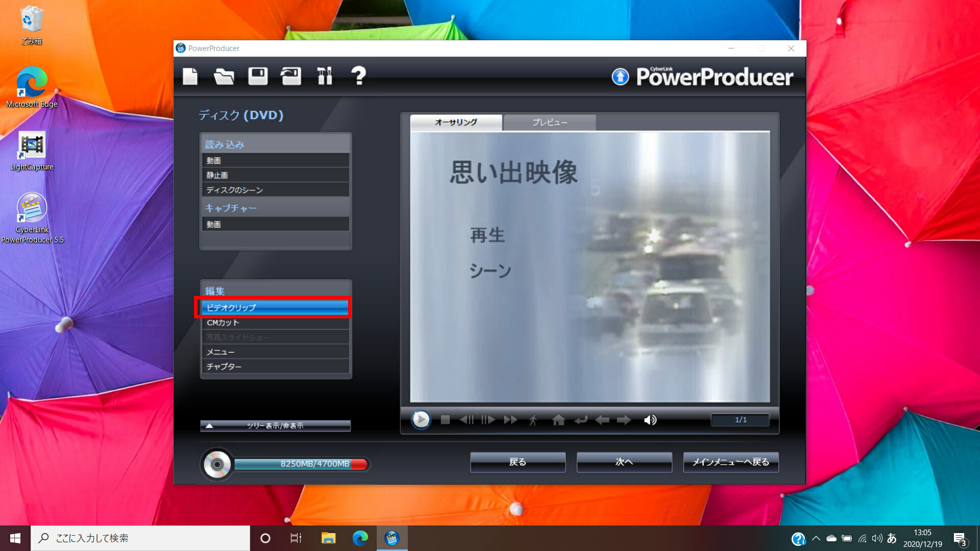Open Windows Start menu
Image resolution: width=980 pixels, height=551 pixels.
[x=15, y=538]
